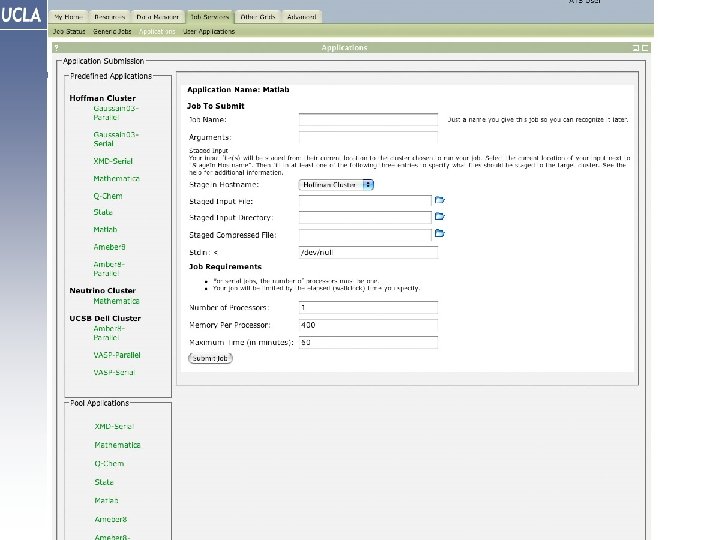Image resolution: width=720 pixels, height=540 pixels.
Task: Click the Staged Input Directory text field
Action: [365, 217]
